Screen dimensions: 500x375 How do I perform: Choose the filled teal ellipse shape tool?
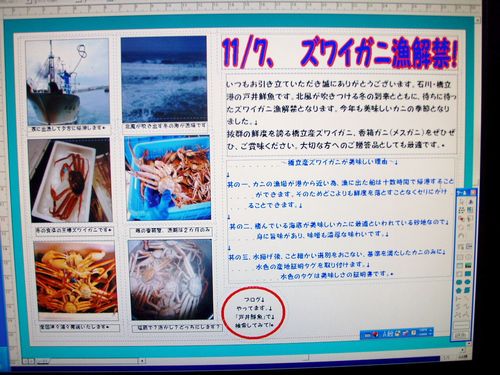click(459, 282)
